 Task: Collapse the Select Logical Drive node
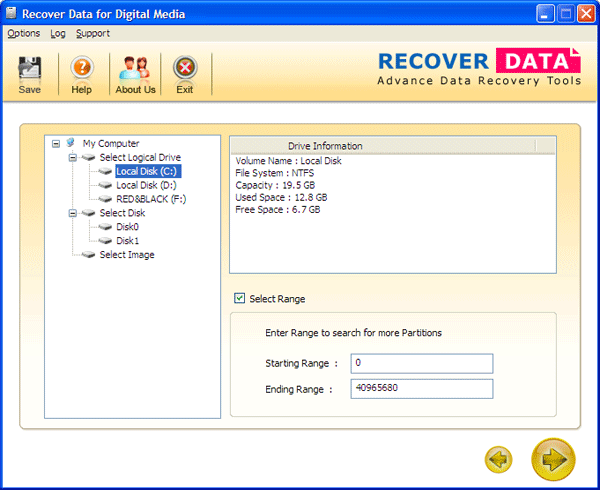(x=73, y=157)
